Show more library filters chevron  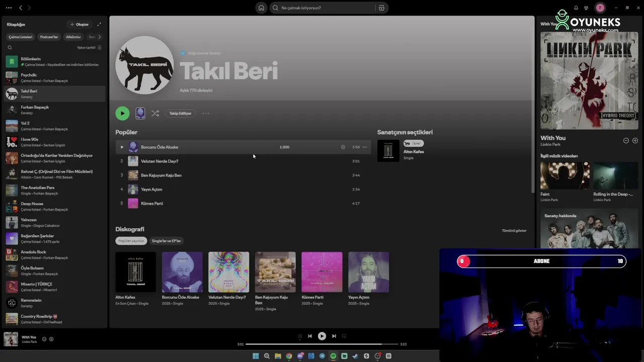pyautogui.click(x=99, y=37)
